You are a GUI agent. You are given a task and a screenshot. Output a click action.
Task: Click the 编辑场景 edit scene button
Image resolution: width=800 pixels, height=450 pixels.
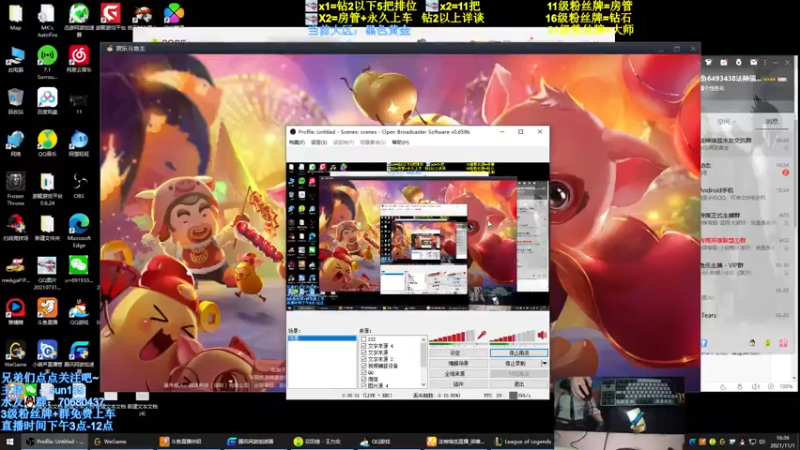(x=459, y=363)
